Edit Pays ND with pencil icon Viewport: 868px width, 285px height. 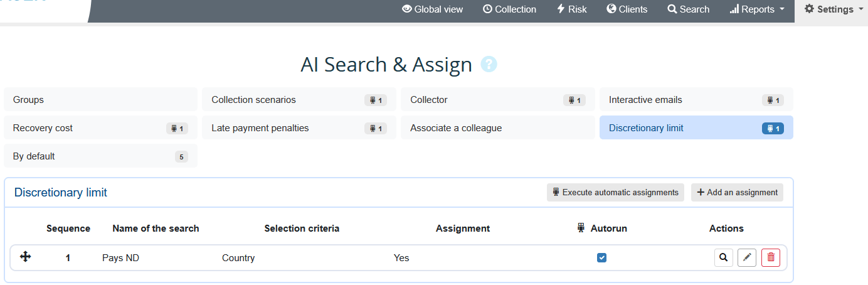pyautogui.click(x=747, y=257)
